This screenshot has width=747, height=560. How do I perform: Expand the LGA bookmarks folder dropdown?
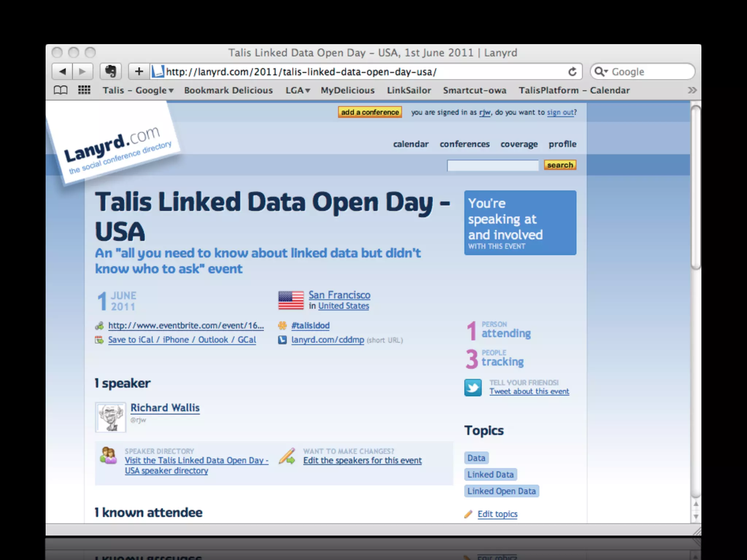click(x=298, y=90)
